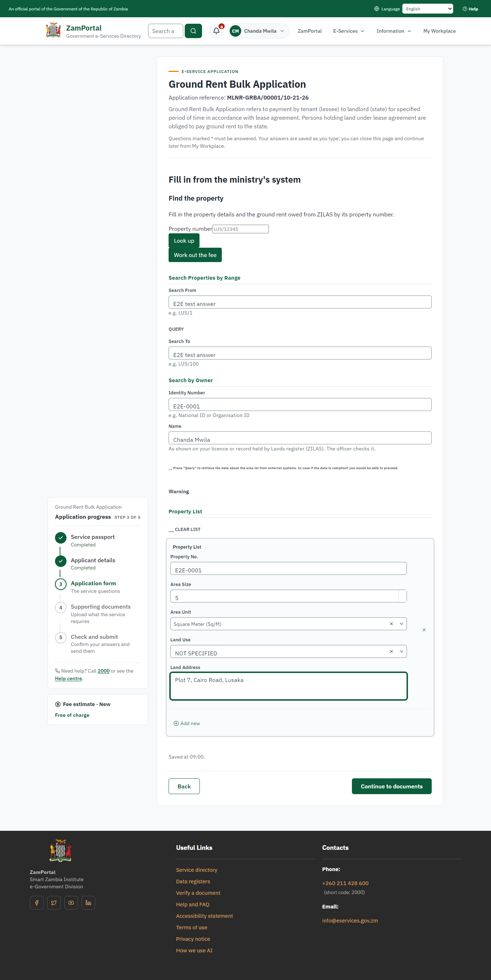491x980 pixels.
Task: Open the language select dropdown
Action: [427, 9]
